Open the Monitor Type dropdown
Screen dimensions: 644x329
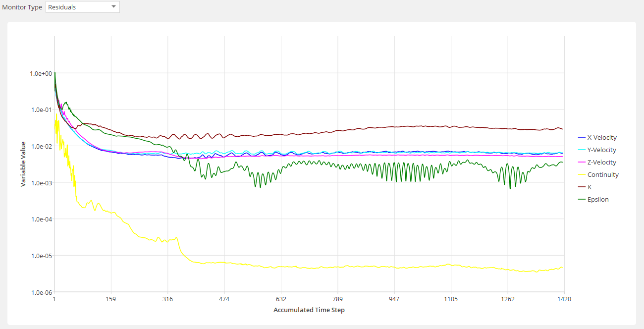click(x=83, y=7)
